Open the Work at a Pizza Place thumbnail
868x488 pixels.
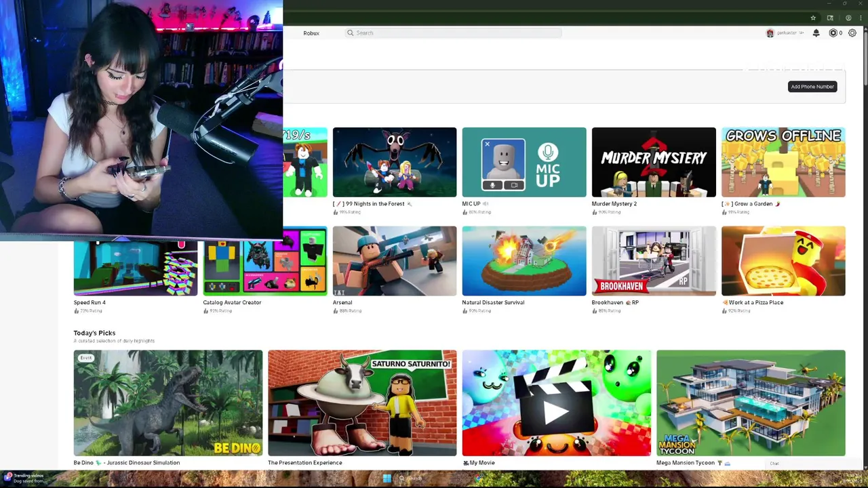coord(783,261)
